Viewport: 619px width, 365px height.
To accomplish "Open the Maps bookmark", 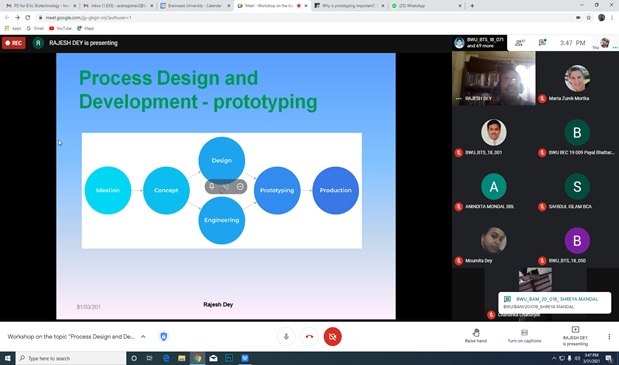I will tap(86, 28).
